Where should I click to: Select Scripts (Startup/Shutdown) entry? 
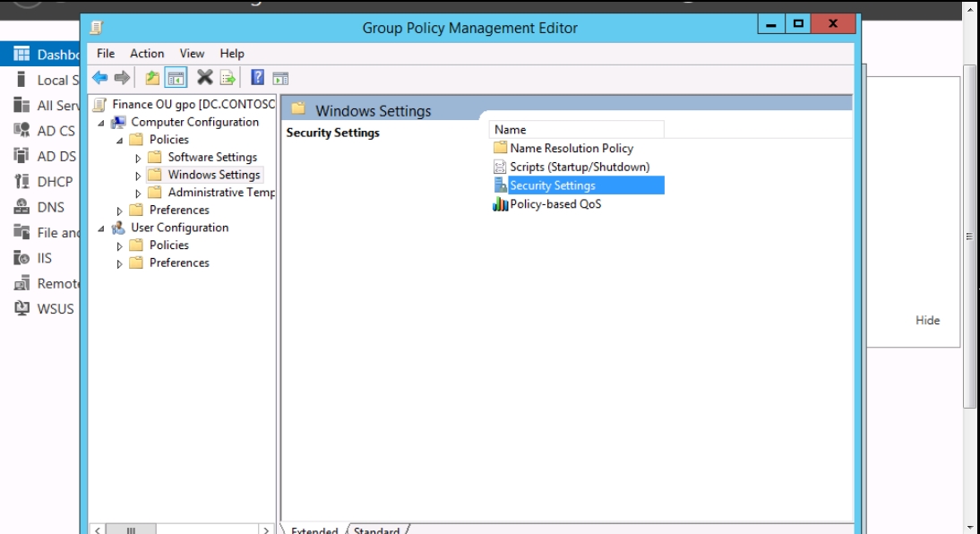click(x=580, y=167)
